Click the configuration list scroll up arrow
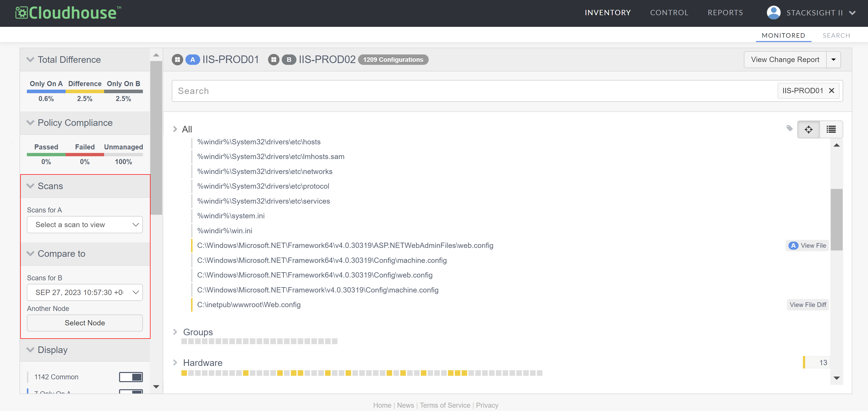This screenshot has height=411, width=868. coord(836,145)
